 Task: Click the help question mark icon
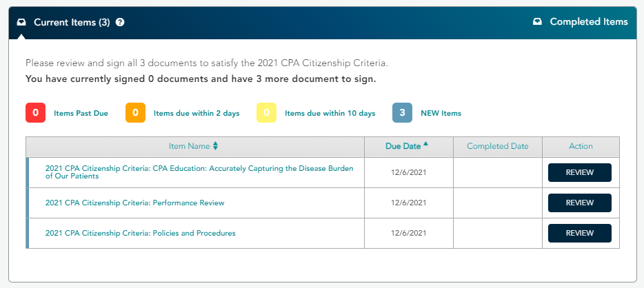(120, 22)
